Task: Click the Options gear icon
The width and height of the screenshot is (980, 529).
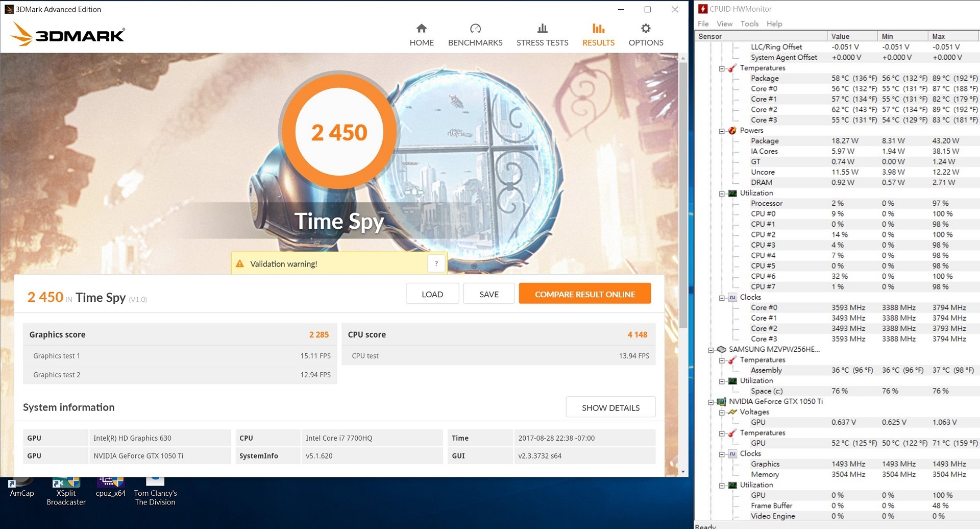Action: [646, 28]
